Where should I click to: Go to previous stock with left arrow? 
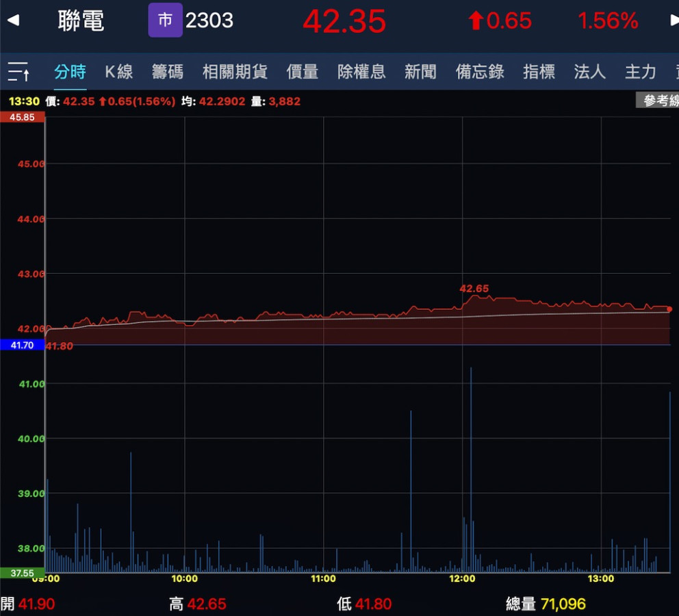point(14,21)
